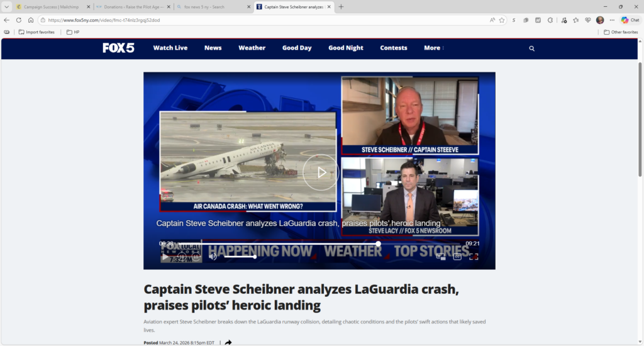Open the Favorites hub icon in the toolbar
This screenshot has width=644, height=346.
pyautogui.click(x=576, y=20)
